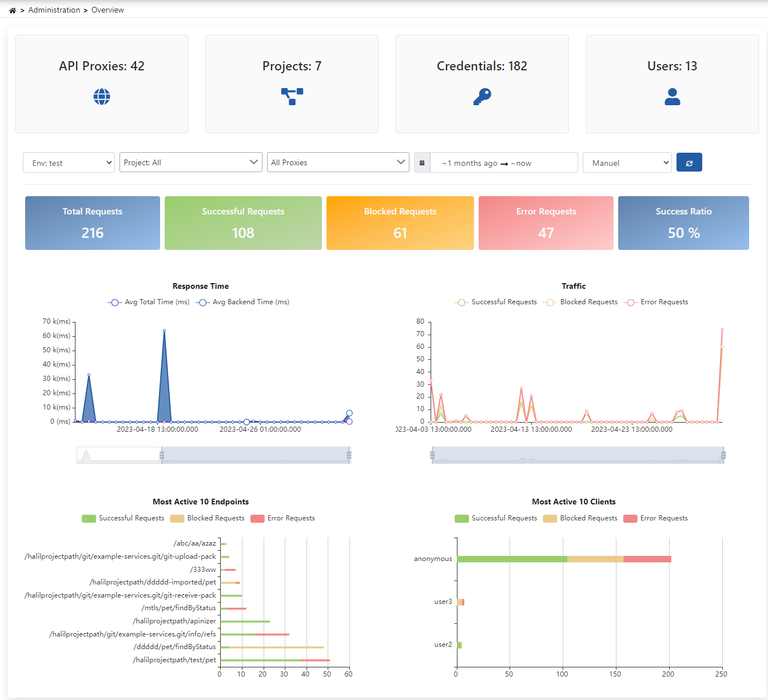Viewport: 768px width, 700px height.
Task: Click the Response Time chart title
Action: pos(201,286)
